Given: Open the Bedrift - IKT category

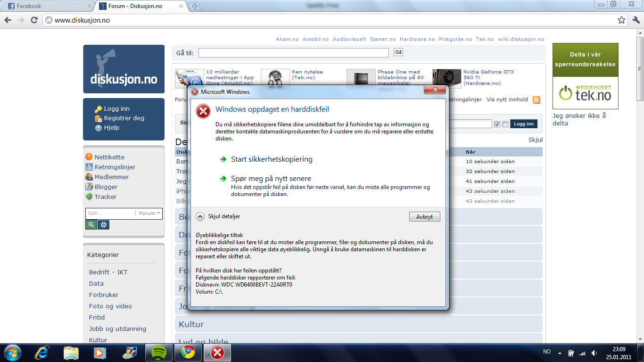Looking at the screenshot, I should [x=108, y=272].
